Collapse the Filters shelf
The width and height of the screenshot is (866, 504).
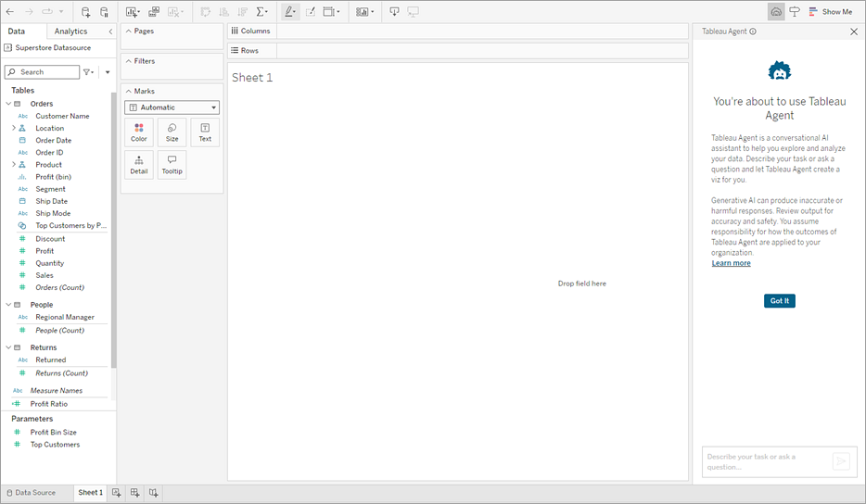[x=129, y=61]
